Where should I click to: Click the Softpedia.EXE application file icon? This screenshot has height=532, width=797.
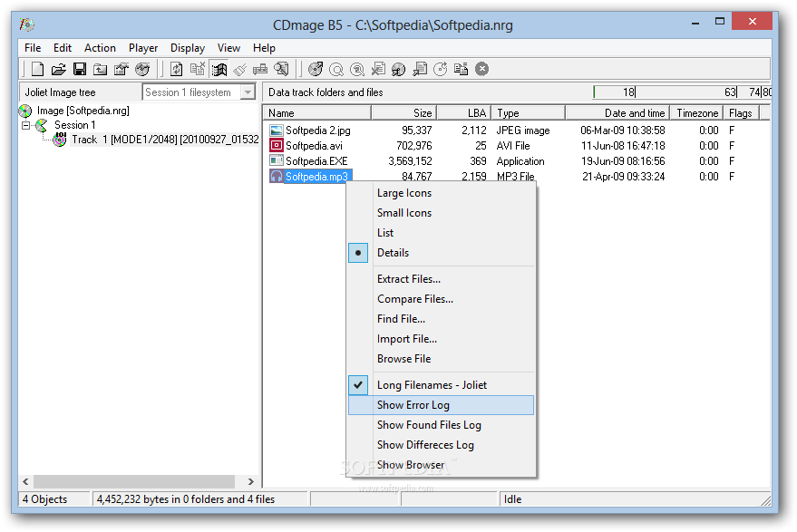click(x=276, y=160)
